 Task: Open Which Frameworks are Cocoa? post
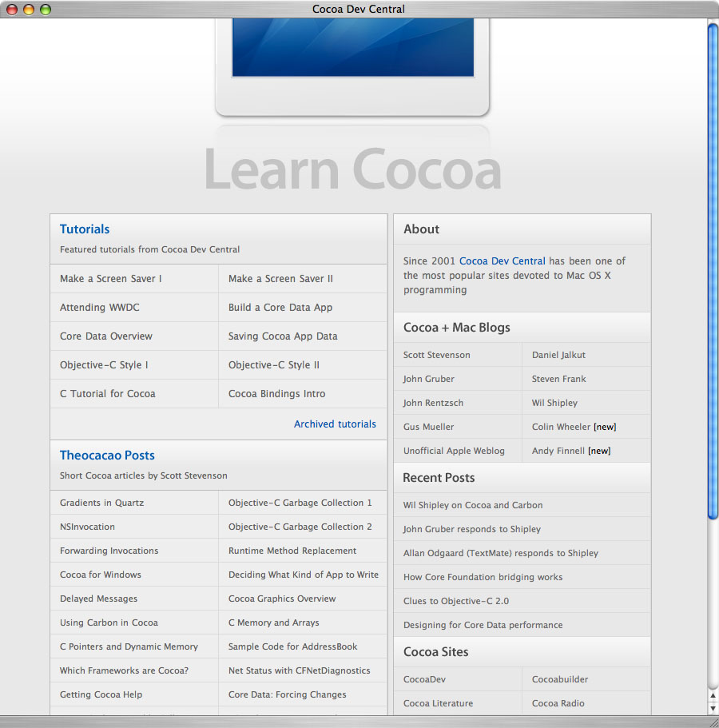124,671
